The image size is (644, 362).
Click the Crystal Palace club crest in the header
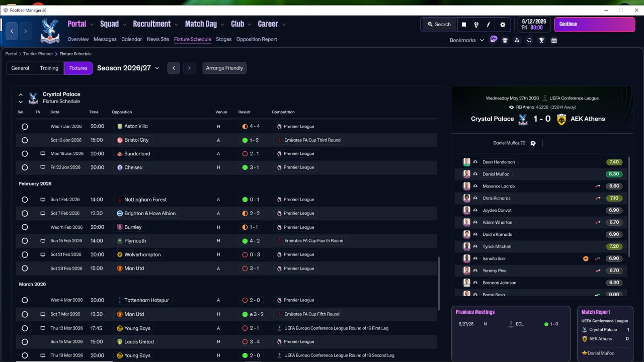(x=50, y=31)
